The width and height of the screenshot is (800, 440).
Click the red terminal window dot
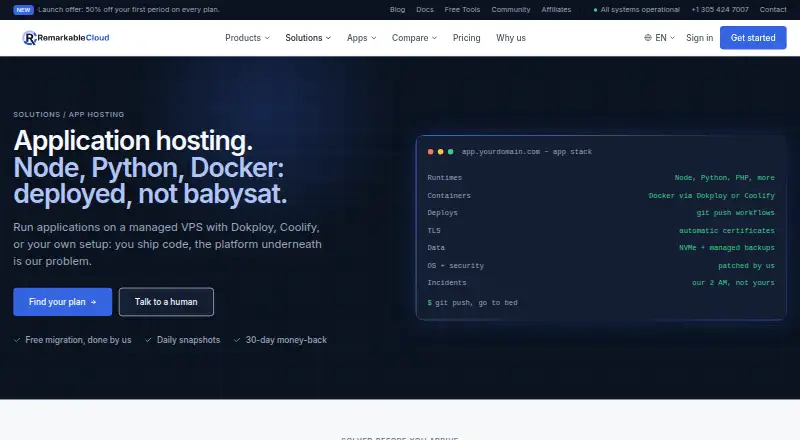pyautogui.click(x=431, y=152)
